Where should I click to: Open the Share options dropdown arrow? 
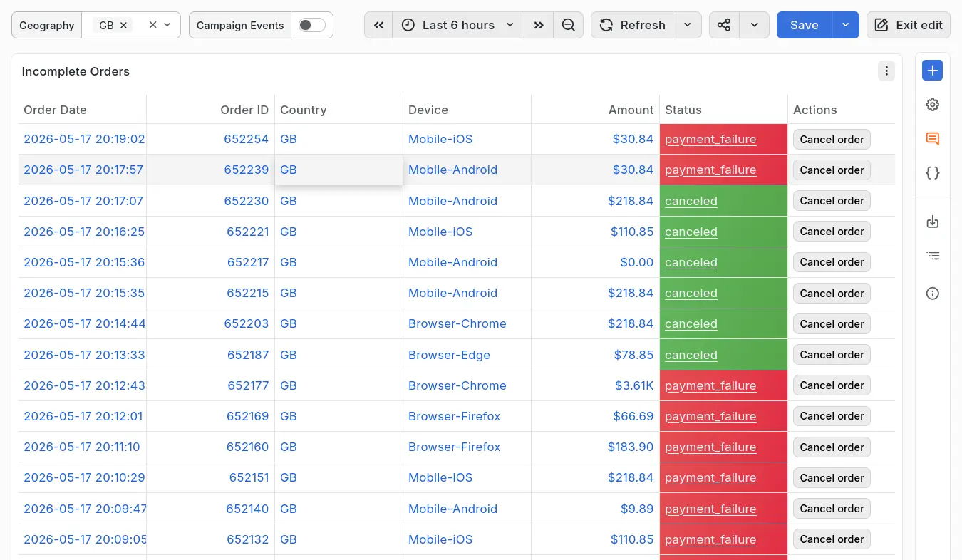click(x=755, y=25)
